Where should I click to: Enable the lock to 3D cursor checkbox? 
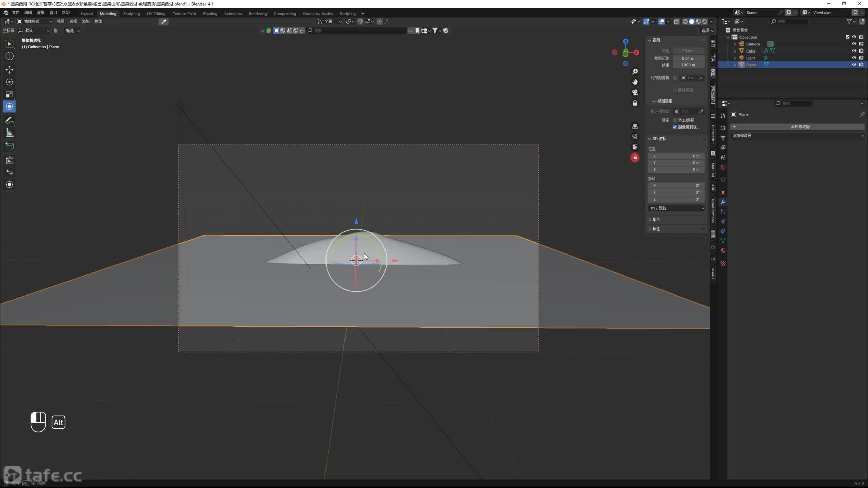coord(675,120)
